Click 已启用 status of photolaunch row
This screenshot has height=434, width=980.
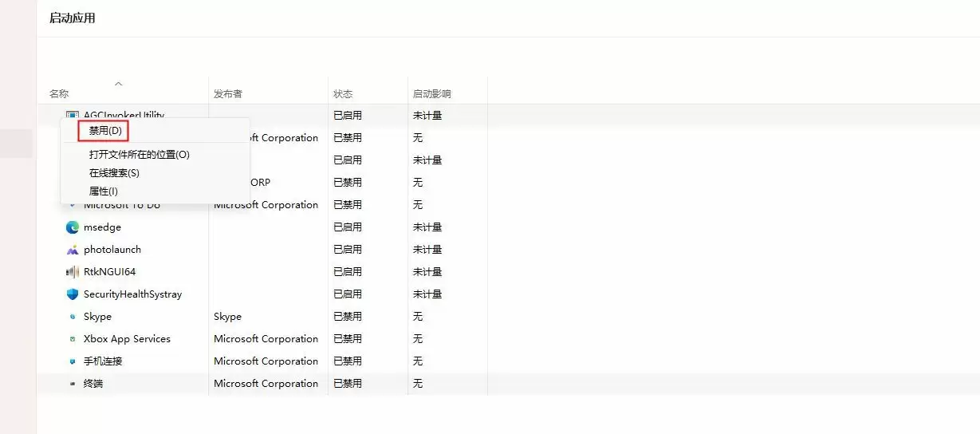click(x=348, y=250)
